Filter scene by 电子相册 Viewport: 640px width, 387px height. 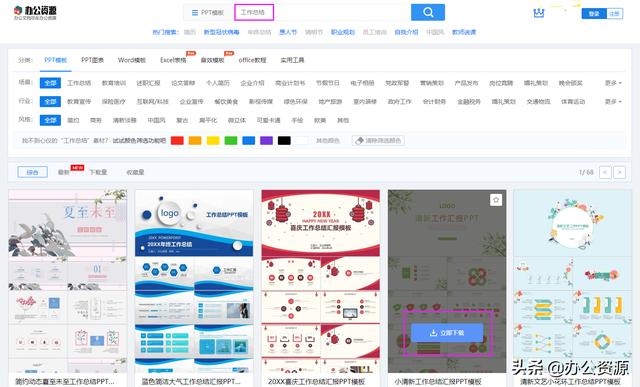click(362, 83)
